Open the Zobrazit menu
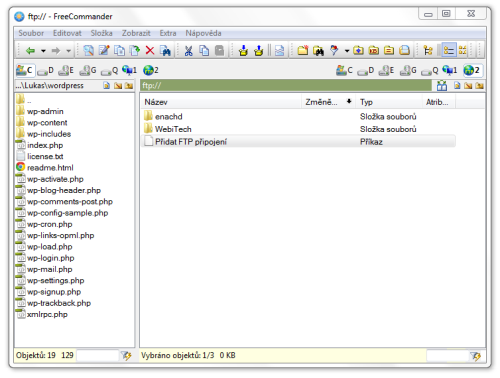 pyautogui.click(x=136, y=33)
